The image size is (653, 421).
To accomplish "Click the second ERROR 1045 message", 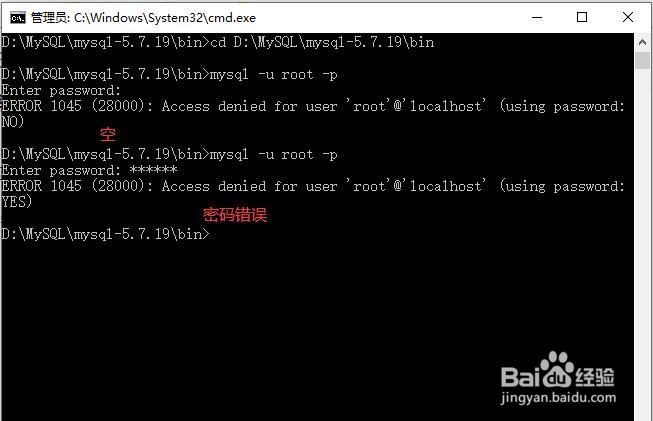I will 313,194.
